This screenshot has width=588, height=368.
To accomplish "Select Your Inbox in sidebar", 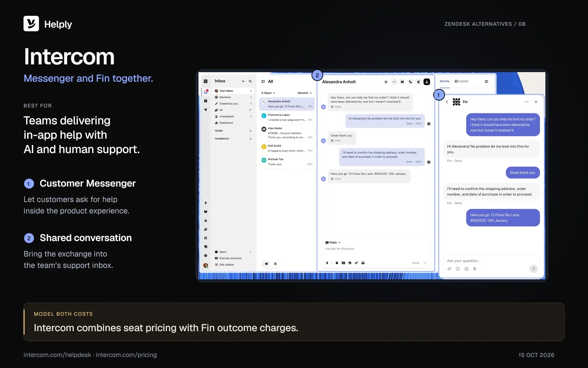I will click(x=234, y=91).
